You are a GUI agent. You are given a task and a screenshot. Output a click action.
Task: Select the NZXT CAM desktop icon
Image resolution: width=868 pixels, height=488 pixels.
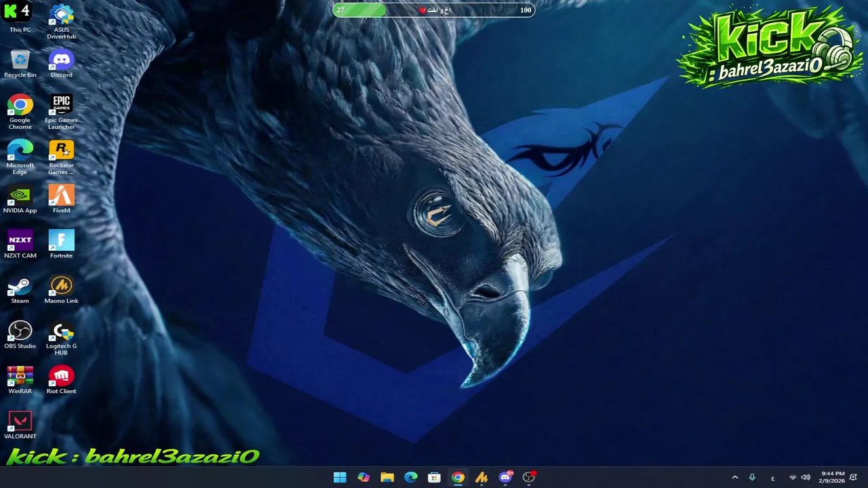click(x=20, y=245)
